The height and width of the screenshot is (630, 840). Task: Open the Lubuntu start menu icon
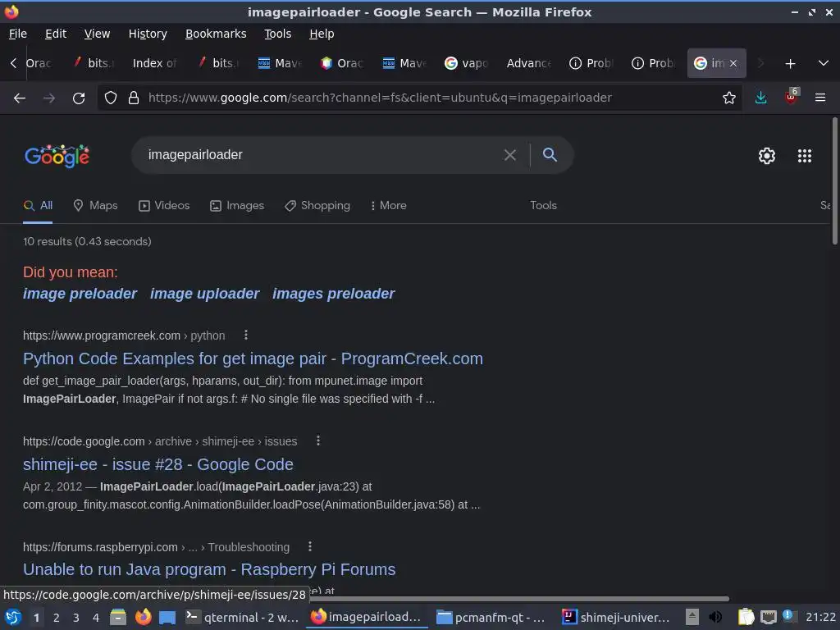pyautogui.click(x=13, y=617)
